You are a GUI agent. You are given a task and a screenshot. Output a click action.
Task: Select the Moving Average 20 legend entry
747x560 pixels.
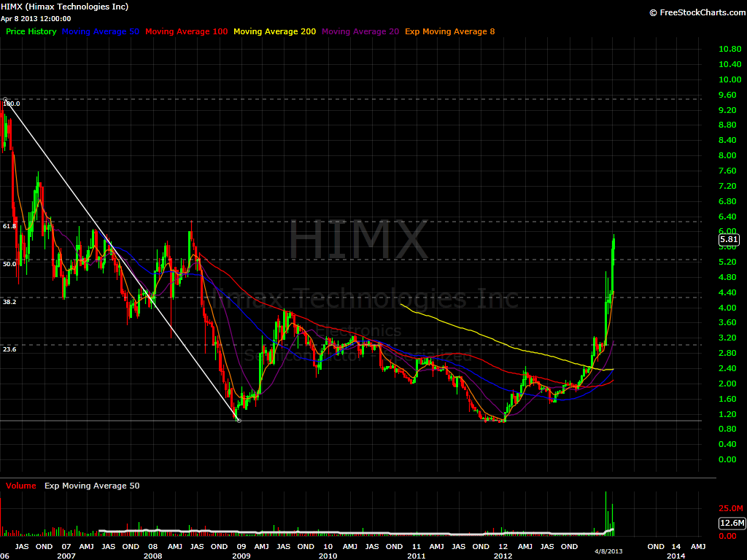pos(360,31)
